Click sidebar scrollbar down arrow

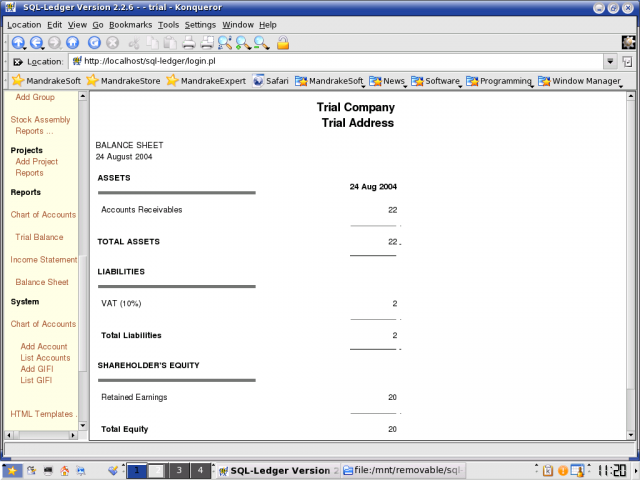(x=82, y=426)
